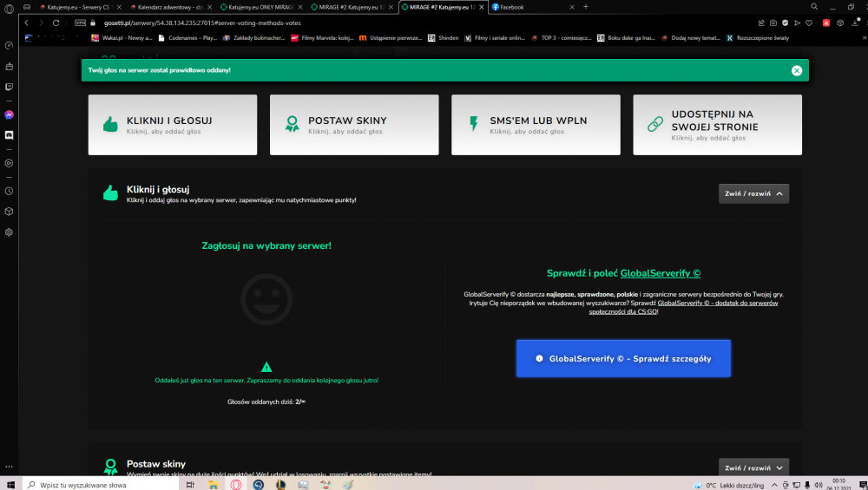Open the red extension icon in toolbar
This screenshot has height=490, width=868.
[x=826, y=23]
